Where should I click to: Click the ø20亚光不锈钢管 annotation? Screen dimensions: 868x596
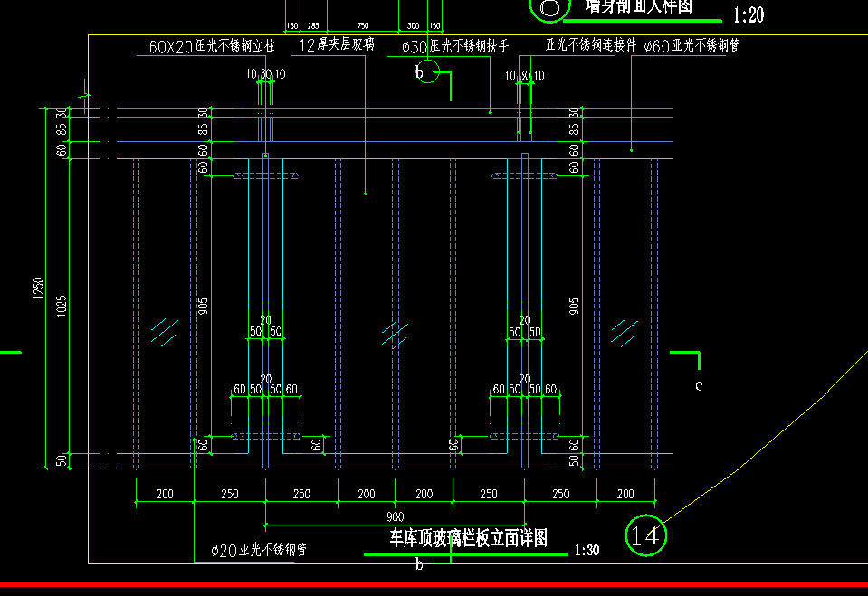(x=258, y=550)
